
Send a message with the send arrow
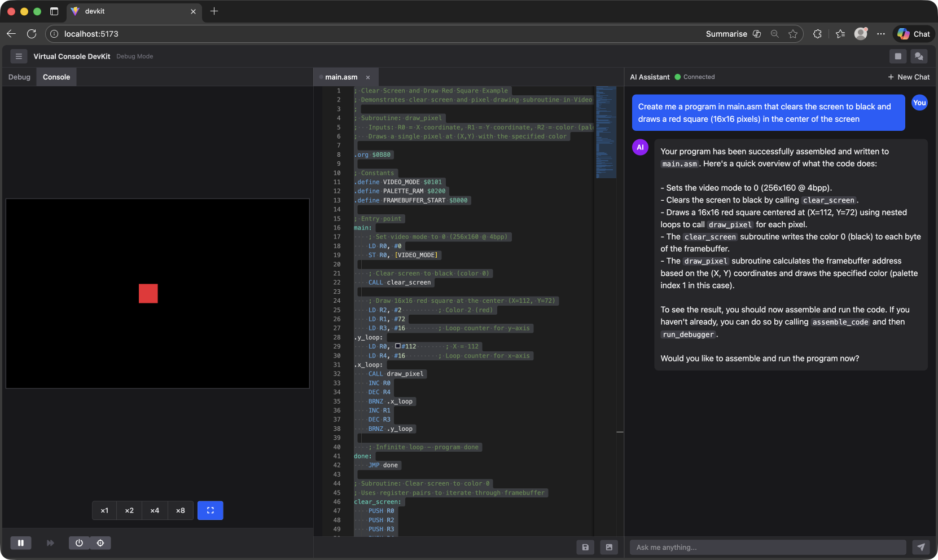(x=921, y=547)
